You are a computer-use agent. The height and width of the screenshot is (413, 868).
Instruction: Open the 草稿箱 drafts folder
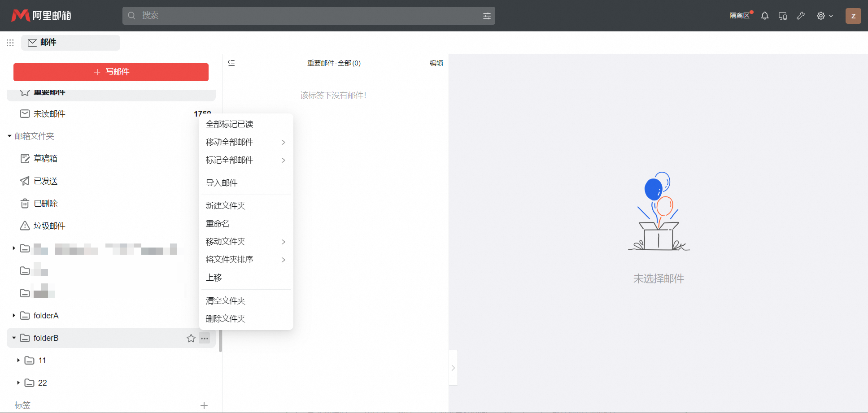[x=45, y=159]
